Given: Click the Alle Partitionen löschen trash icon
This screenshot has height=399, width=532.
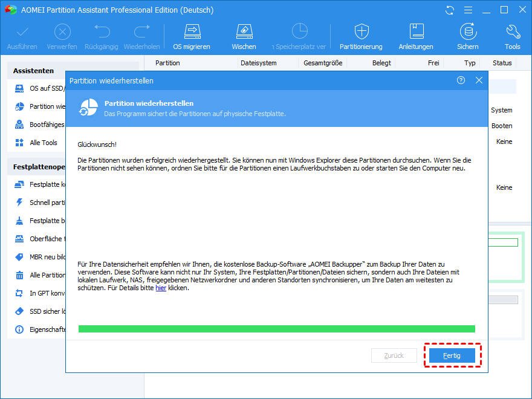Looking at the screenshot, I should pyautogui.click(x=19, y=275).
